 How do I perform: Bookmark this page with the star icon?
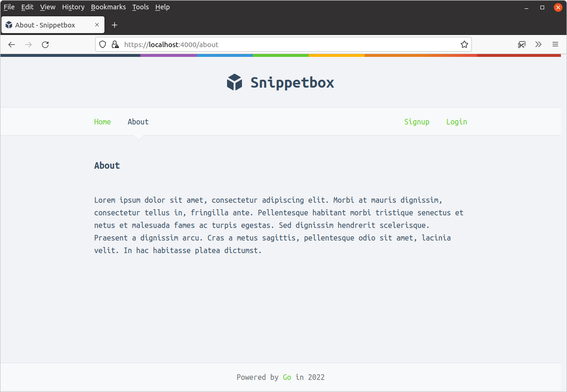[464, 45]
